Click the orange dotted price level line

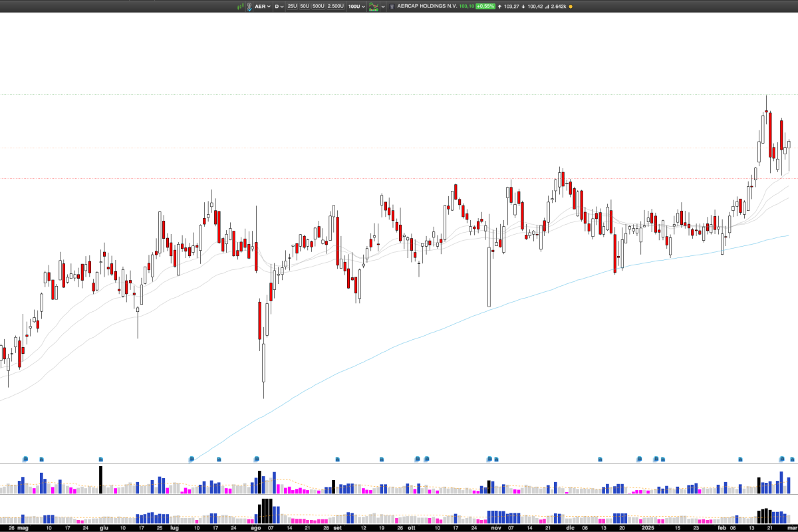(399, 148)
